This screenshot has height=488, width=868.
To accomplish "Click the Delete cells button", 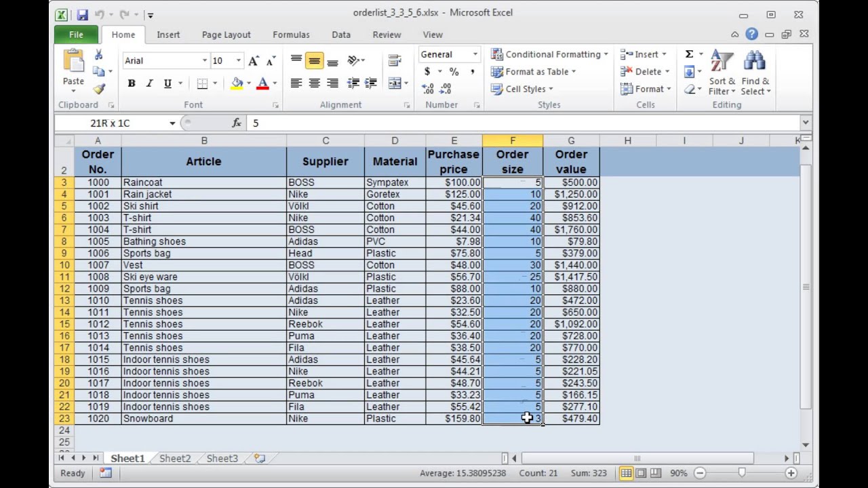I will pos(645,71).
